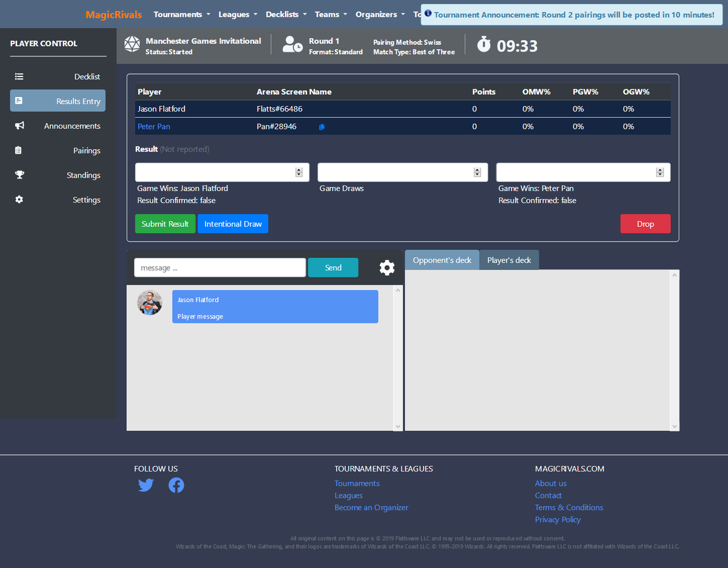Open Peter Pan player link
This screenshot has width=728, height=568.
(x=154, y=126)
